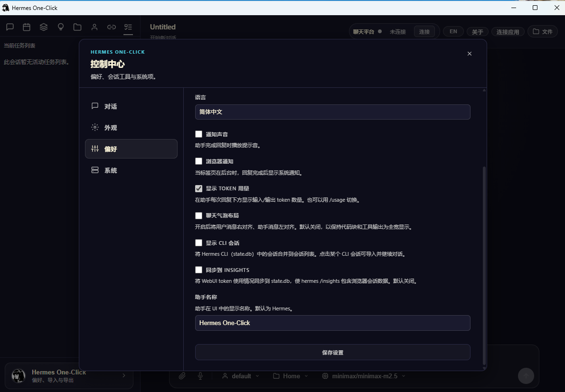Image resolution: width=565 pixels, height=392 pixels.
Task: Click the settings panel vertical scrollbar
Action: point(484,266)
